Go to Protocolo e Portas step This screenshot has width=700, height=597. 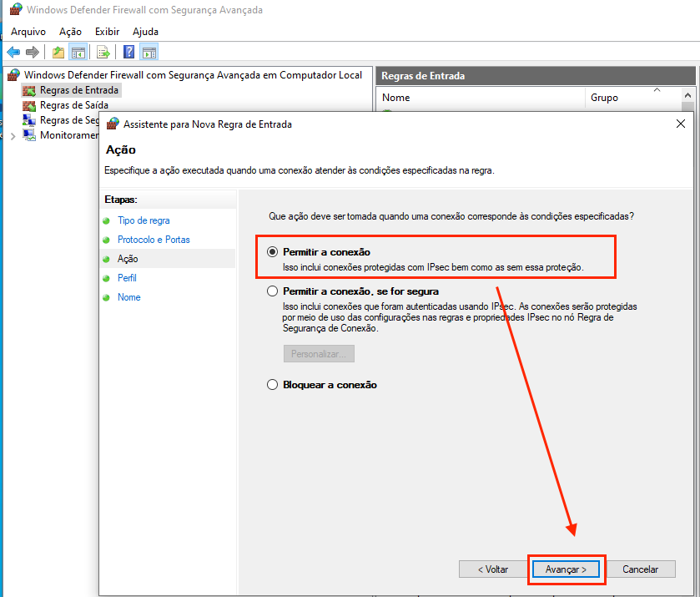pyautogui.click(x=154, y=240)
